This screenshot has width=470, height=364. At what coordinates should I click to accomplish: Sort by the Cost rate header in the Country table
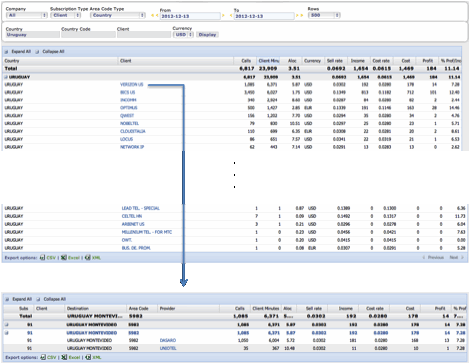381,61
